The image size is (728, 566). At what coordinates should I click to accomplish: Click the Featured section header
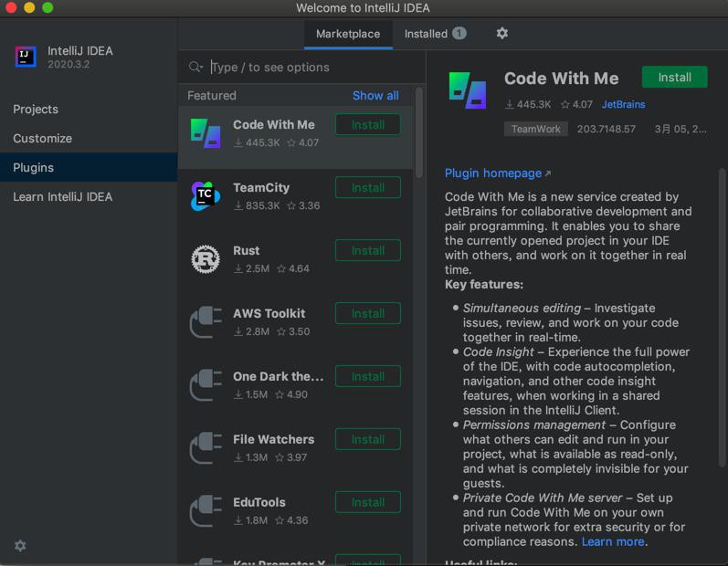(x=212, y=96)
